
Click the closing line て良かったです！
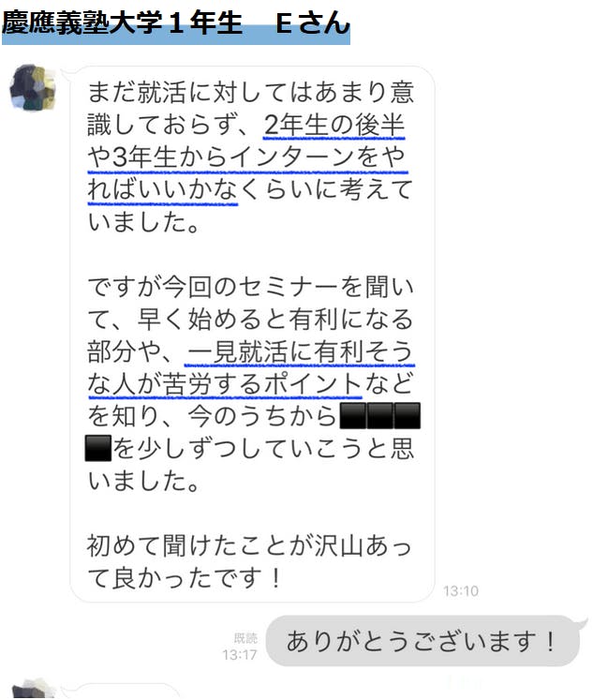[x=185, y=578]
